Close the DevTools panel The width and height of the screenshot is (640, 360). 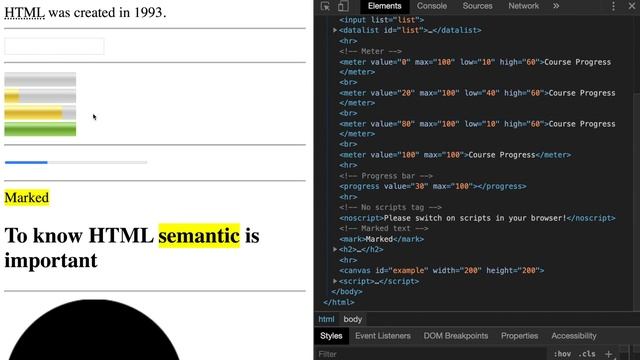pos(631,6)
